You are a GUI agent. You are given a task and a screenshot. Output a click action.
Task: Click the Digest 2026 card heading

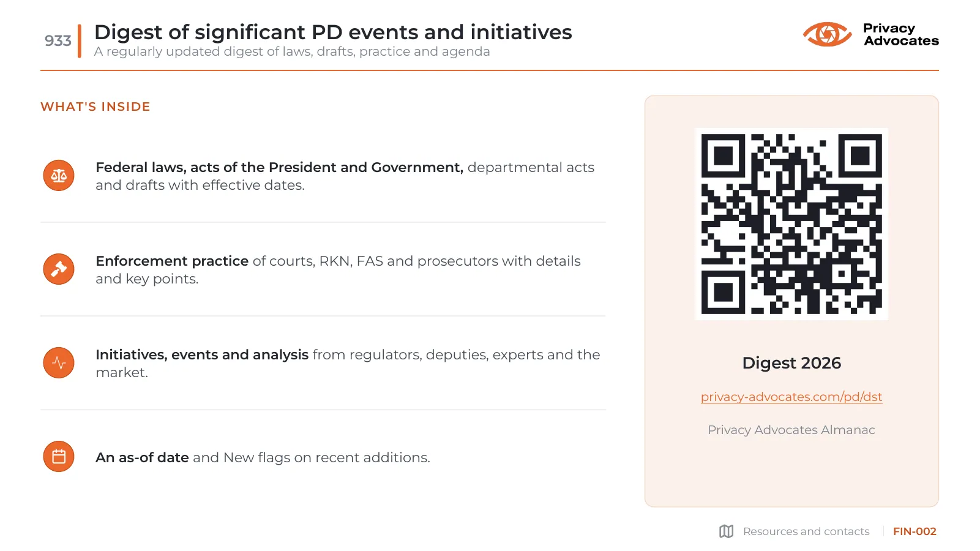[791, 363]
